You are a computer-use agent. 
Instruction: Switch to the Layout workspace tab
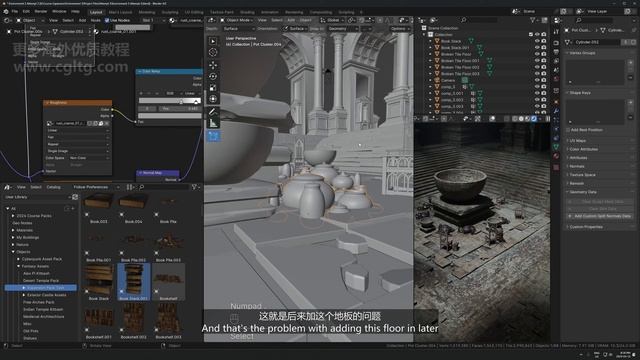click(x=96, y=12)
